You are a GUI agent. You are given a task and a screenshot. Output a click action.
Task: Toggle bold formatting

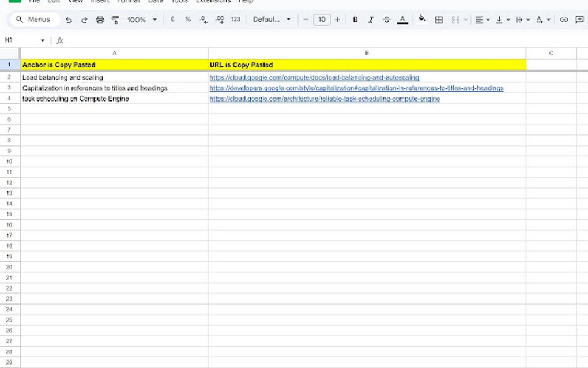355,19
